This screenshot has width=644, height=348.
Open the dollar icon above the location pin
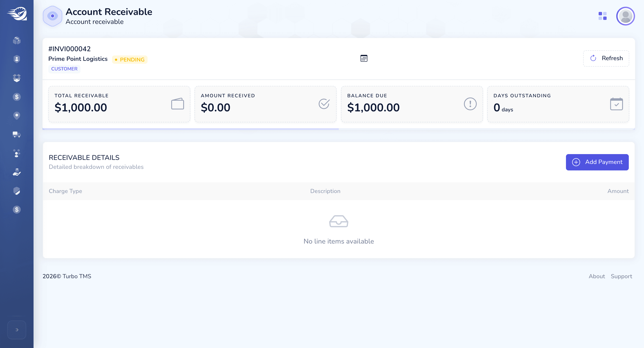coord(17,97)
